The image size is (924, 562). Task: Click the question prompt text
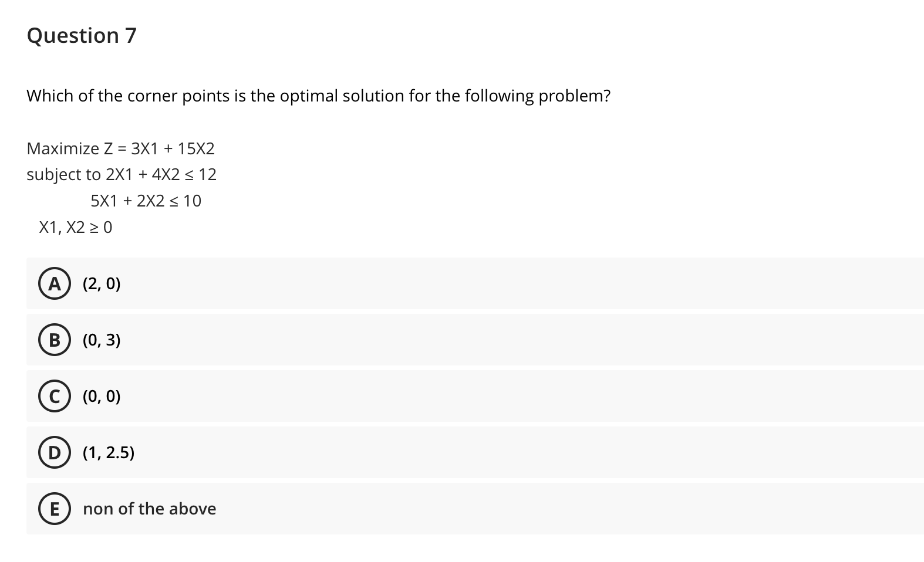pos(318,96)
